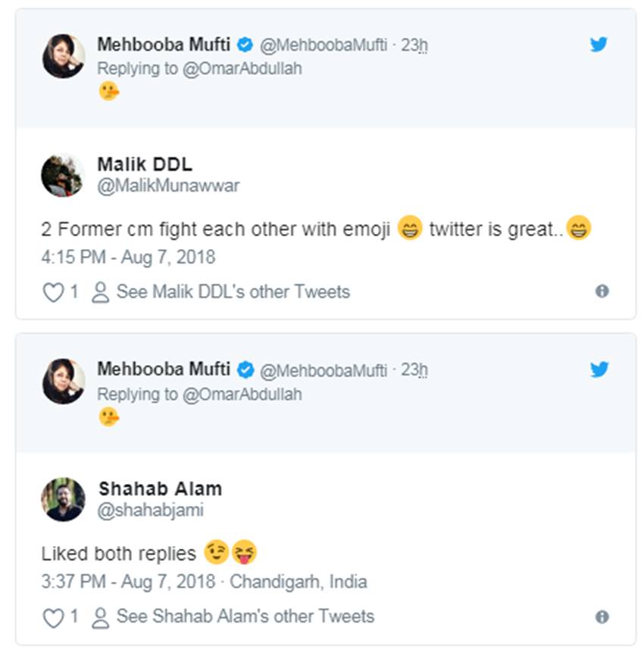The height and width of the screenshot is (649, 644).
Task: Open the 3:37 PM - Aug 7, 2018 timestamp
Action: [128, 582]
